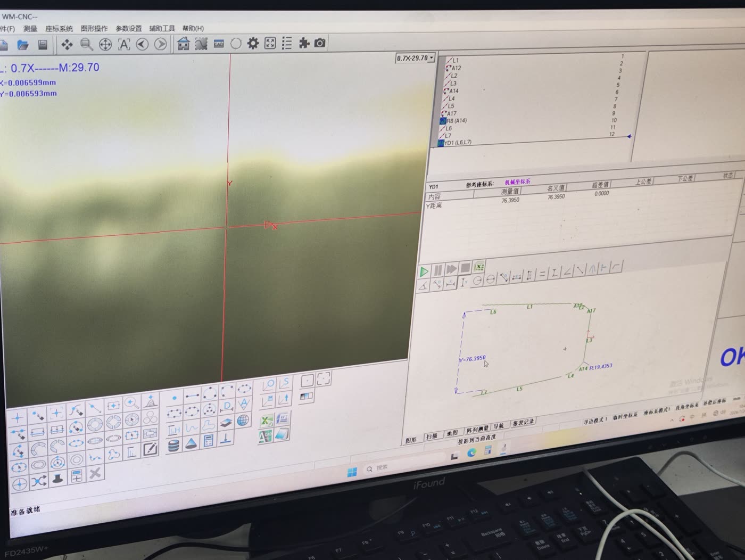Image resolution: width=745 pixels, height=560 pixels.
Task: Select the cone element tool icon
Action: (x=191, y=443)
